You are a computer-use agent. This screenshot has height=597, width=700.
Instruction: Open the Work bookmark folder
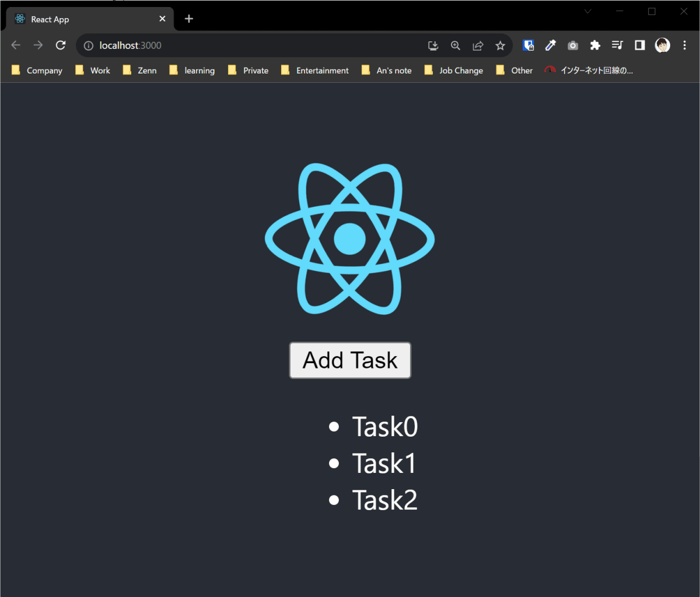point(93,71)
